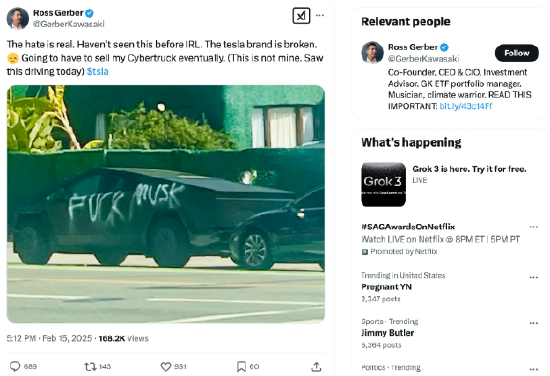Open the $tsla cashtag link
Image resolution: width=550 pixels, height=376 pixels.
[98, 72]
